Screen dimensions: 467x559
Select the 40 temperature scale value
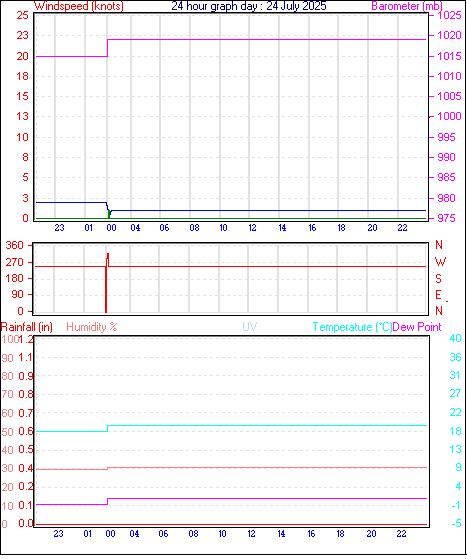click(x=455, y=338)
